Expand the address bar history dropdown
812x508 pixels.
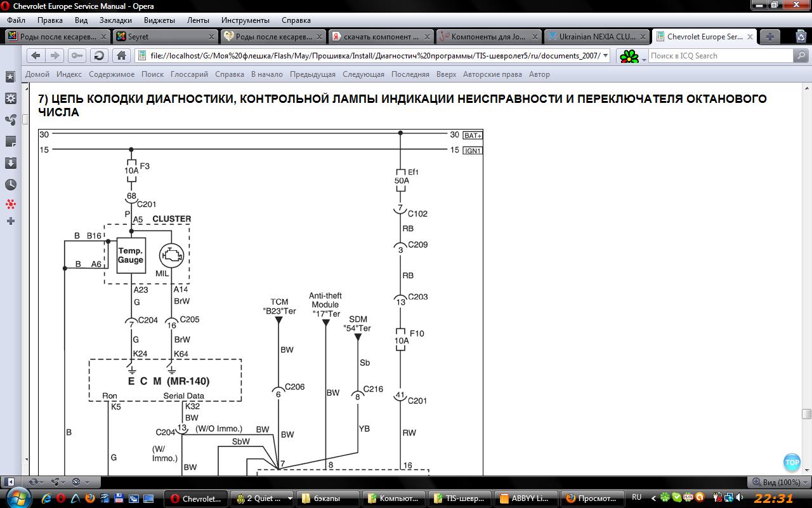coord(605,56)
